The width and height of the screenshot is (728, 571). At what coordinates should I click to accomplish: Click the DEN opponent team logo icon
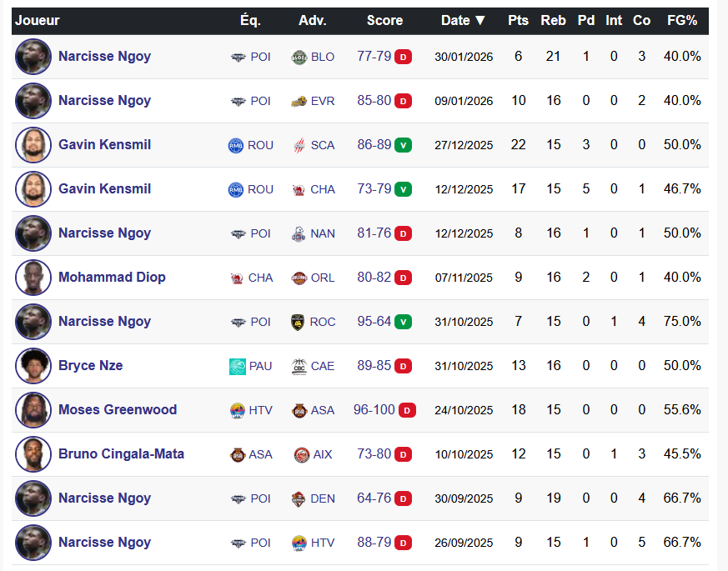click(x=299, y=498)
